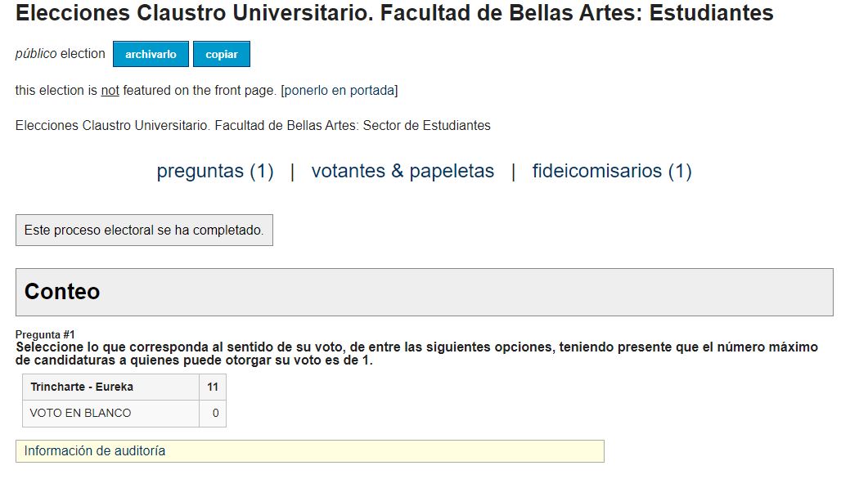Screen dimensions: 868x488
Task: Click the italic público label
Action: tap(36, 54)
